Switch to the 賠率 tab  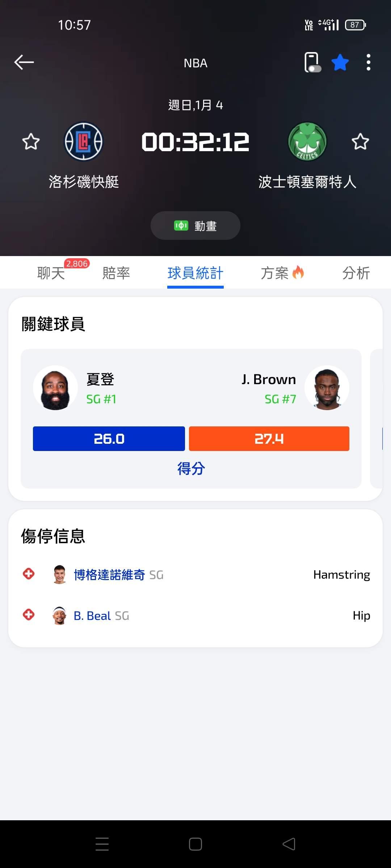pos(116,273)
